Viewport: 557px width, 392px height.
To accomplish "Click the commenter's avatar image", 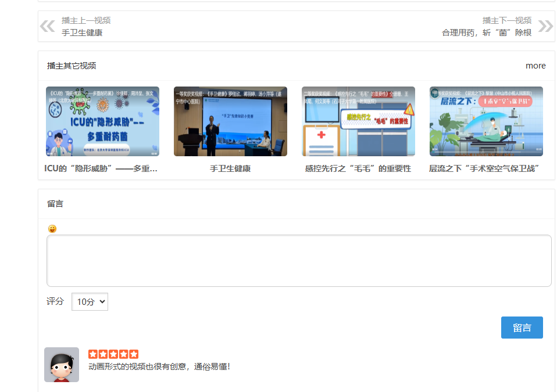I will [62, 365].
